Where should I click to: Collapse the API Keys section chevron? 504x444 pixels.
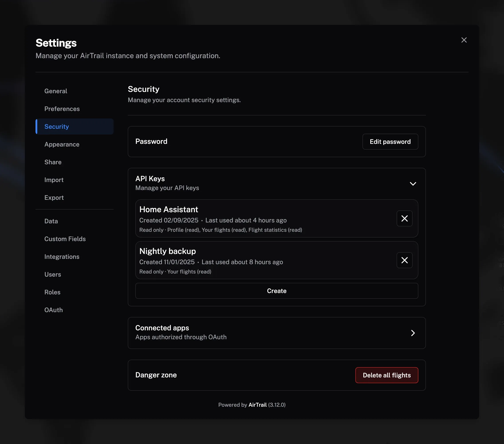(413, 184)
